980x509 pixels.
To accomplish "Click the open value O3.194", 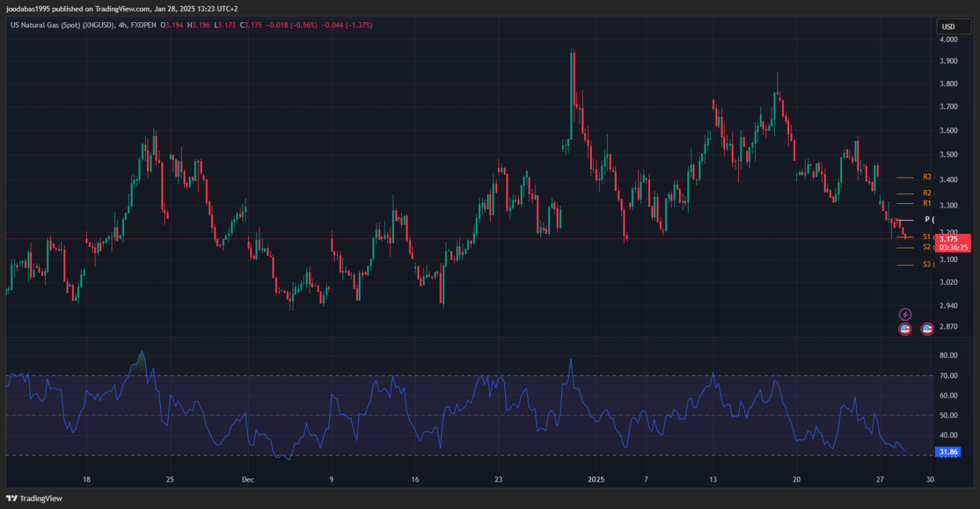I will coord(172,25).
